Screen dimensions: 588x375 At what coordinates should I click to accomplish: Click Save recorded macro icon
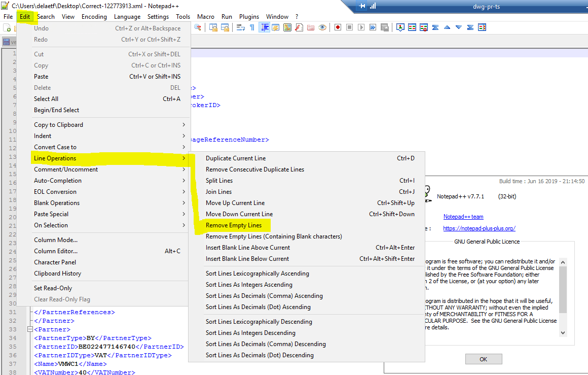384,27
